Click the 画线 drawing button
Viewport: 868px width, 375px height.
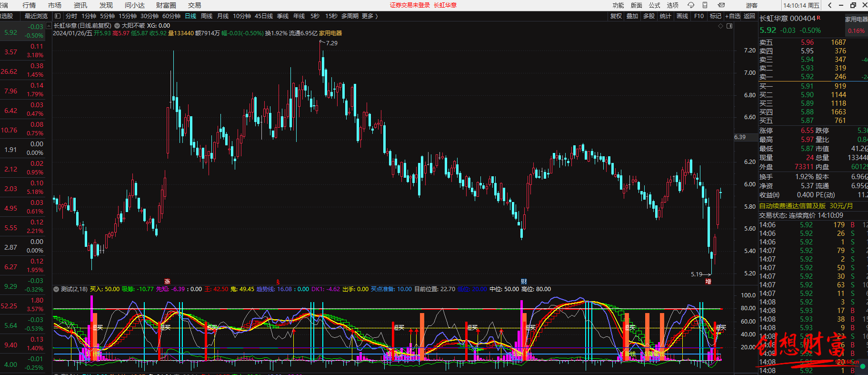point(682,16)
